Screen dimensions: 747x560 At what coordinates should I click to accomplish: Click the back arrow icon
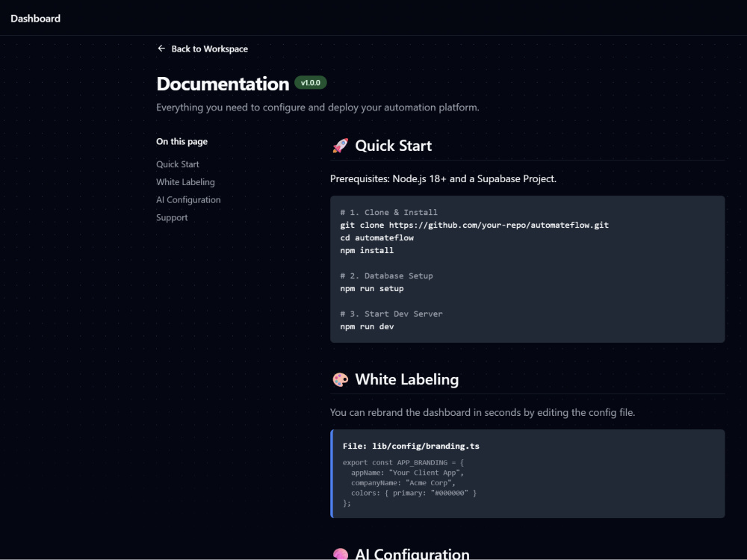pos(161,49)
